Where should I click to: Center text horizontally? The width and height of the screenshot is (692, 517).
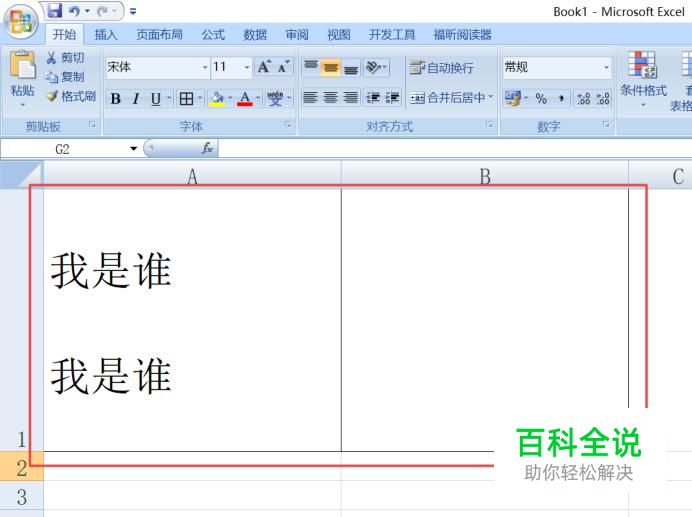[331, 98]
